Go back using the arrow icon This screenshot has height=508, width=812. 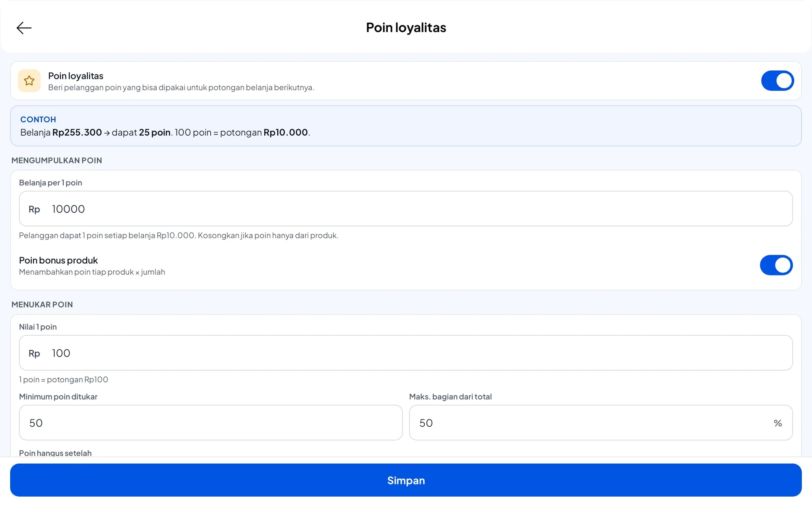tap(24, 28)
